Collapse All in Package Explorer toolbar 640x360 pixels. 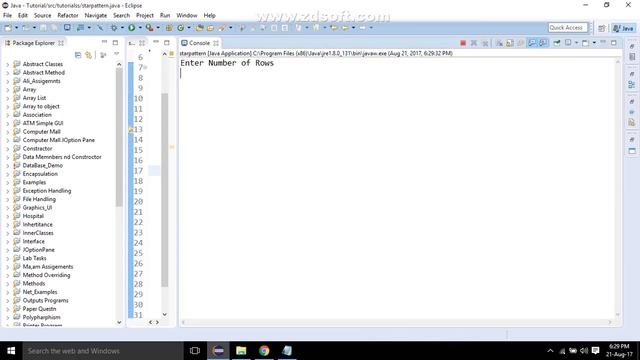[78, 55]
